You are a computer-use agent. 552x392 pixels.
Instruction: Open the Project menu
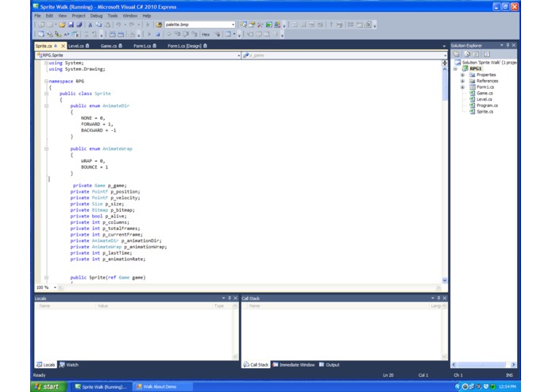tap(79, 16)
